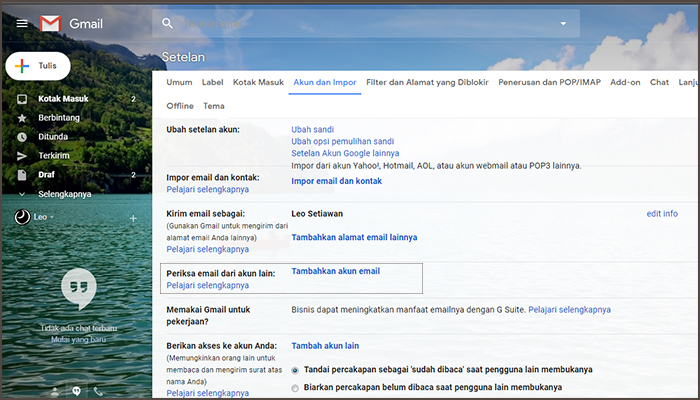Open the main menu hamburger icon
This screenshot has height=400, width=700.
[x=22, y=22]
